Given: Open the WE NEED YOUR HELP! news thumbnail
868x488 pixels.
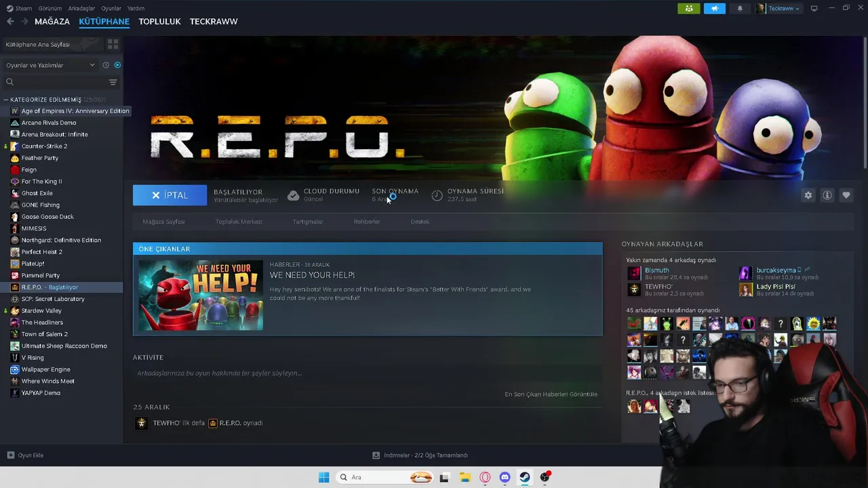Looking at the screenshot, I should click(201, 295).
